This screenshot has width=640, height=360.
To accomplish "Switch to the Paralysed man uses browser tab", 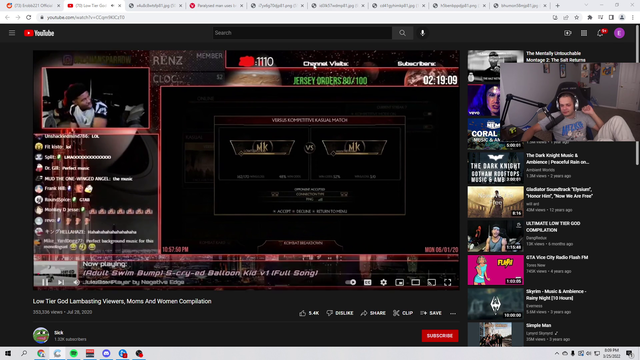I will coord(216,6).
